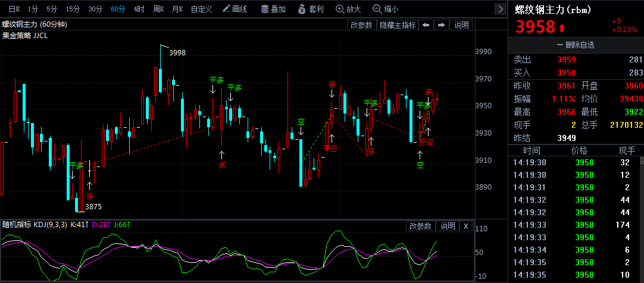Click the 价格 column header
This screenshot has width=644, height=283.
click(580, 150)
